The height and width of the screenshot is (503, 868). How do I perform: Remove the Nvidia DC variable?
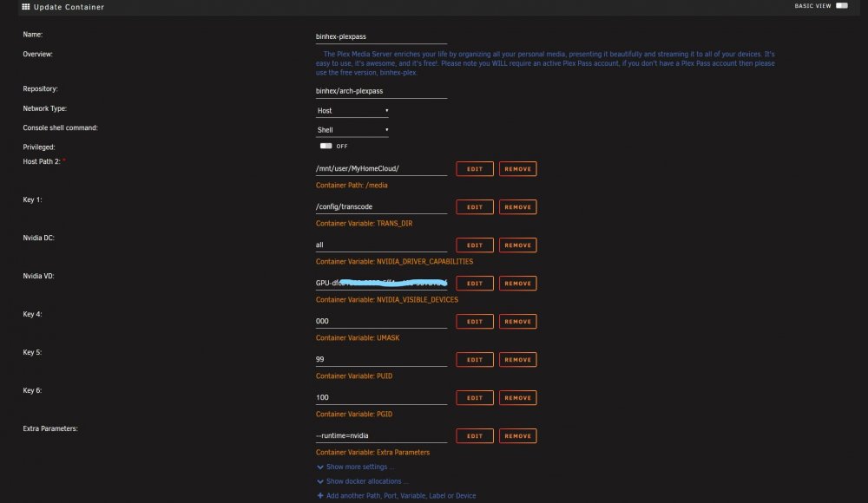517,245
